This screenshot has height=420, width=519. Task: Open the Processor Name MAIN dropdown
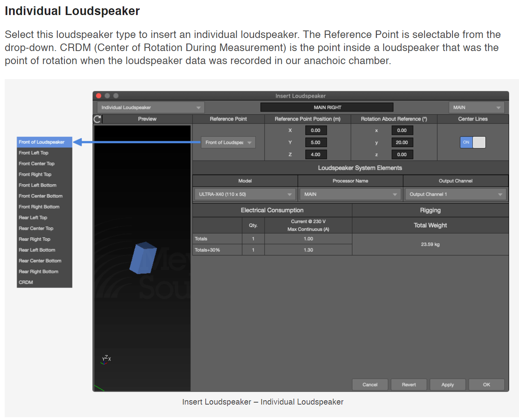tap(350, 194)
